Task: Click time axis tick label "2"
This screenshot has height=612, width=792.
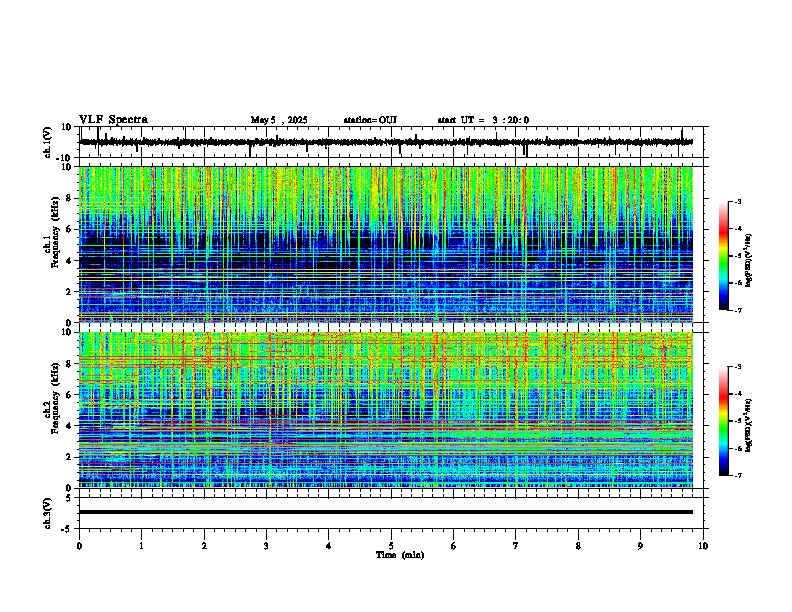Action: [x=204, y=546]
